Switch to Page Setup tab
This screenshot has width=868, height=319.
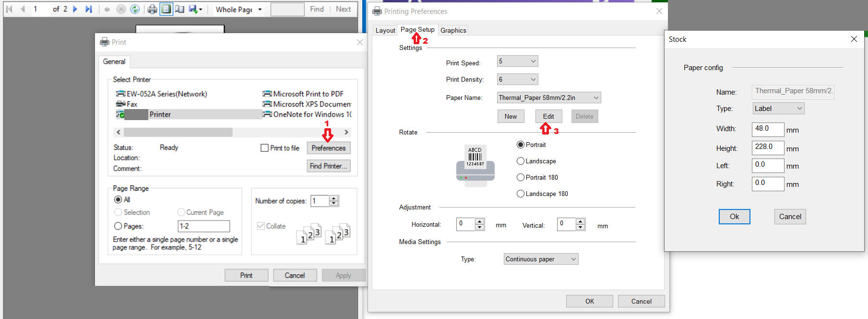(x=417, y=29)
